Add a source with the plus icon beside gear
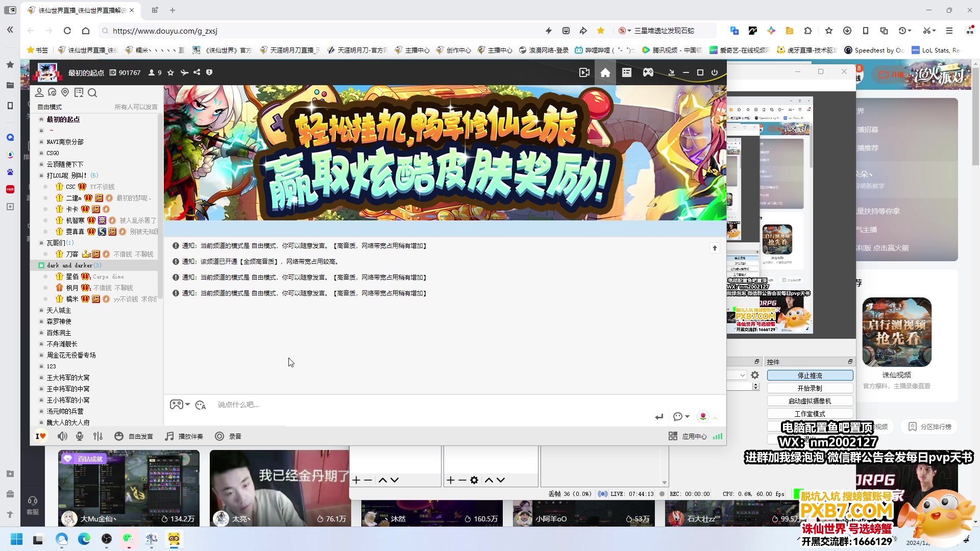 451,480
